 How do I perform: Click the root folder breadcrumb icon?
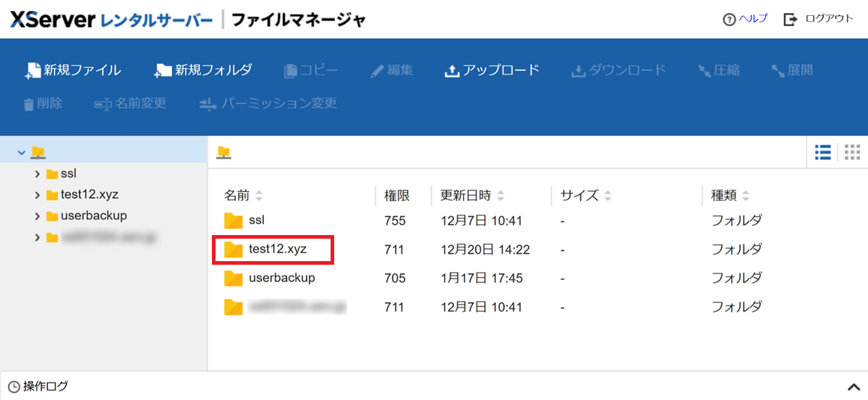click(x=224, y=152)
